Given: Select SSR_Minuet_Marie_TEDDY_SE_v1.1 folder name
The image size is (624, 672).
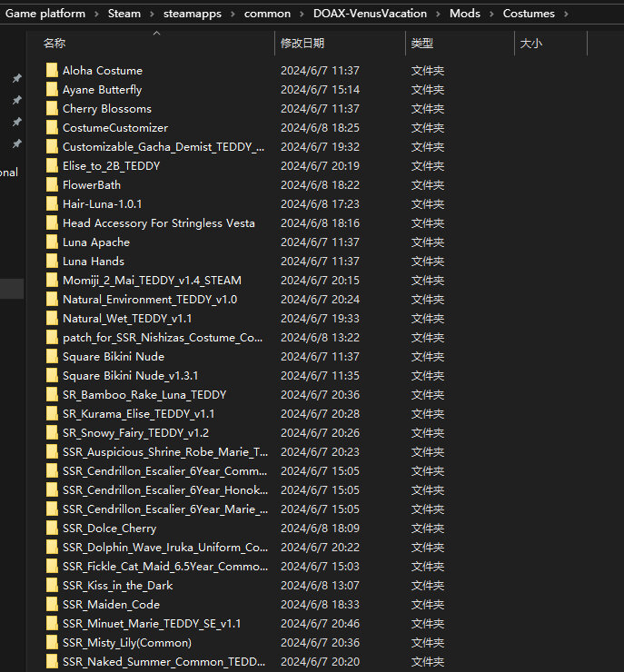Looking at the screenshot, I should 152,624.
